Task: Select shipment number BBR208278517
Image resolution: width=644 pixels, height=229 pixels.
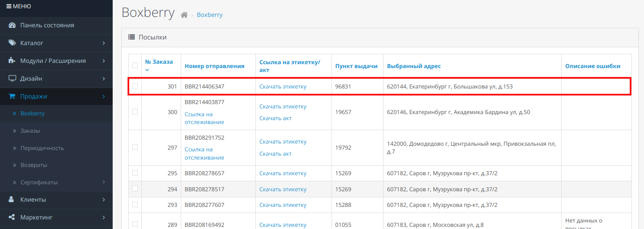Action: [205, 189]
